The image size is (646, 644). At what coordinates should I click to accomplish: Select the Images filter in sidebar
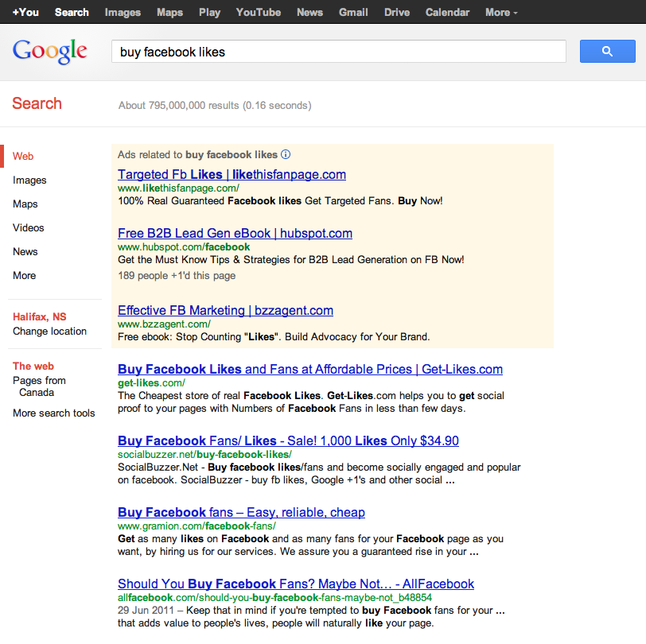coord(29,180)
